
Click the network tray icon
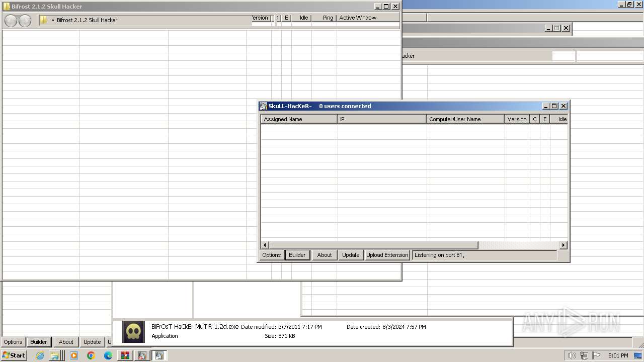[584, 355]
